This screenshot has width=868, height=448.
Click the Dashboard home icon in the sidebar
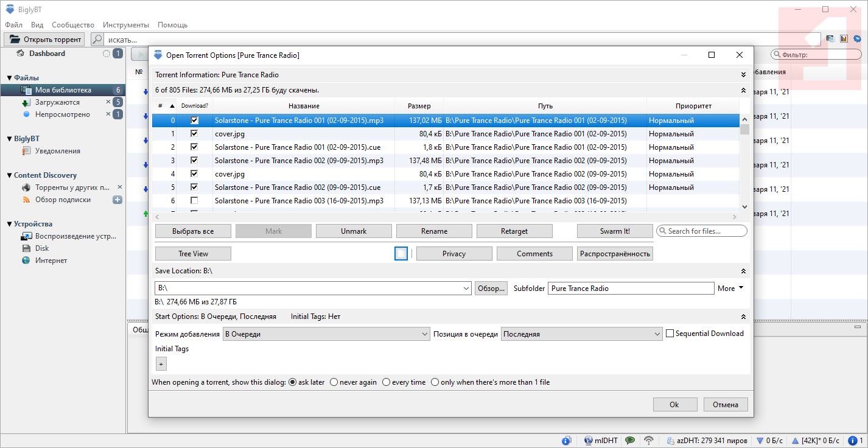[x=20, y=54]
